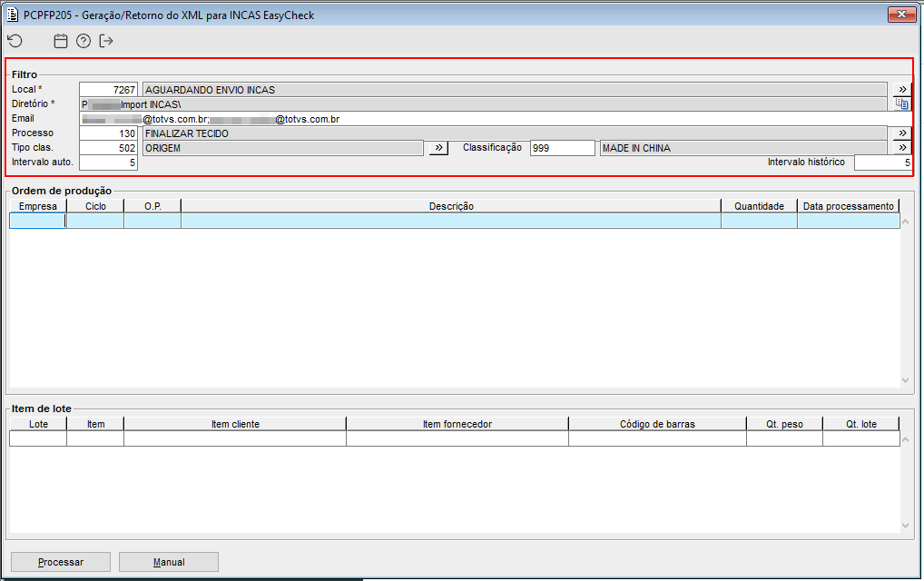Click the Quantidade column header

[x=759, y=206]
